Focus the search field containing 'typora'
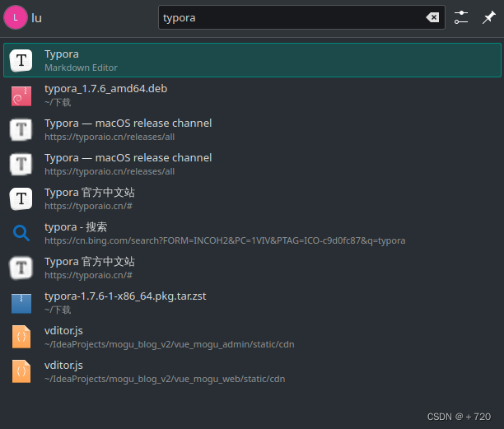Viewport: 504px width, 429px height. [301, 17]
